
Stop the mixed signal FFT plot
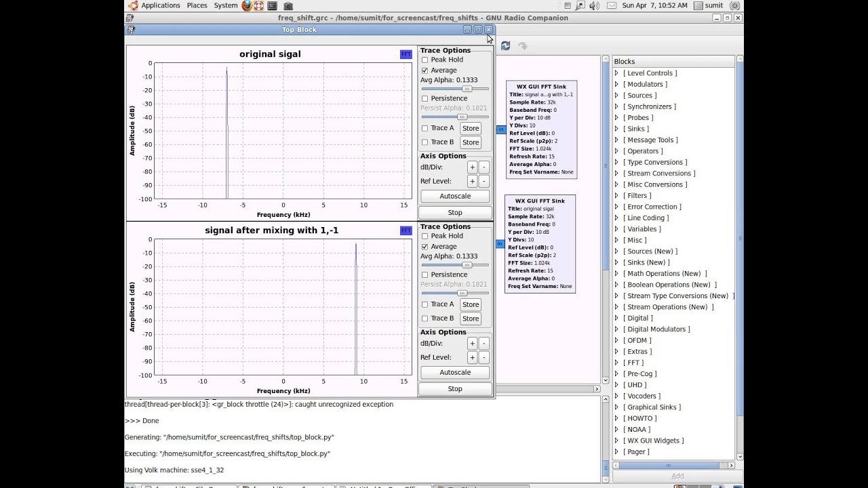[455, 389]
